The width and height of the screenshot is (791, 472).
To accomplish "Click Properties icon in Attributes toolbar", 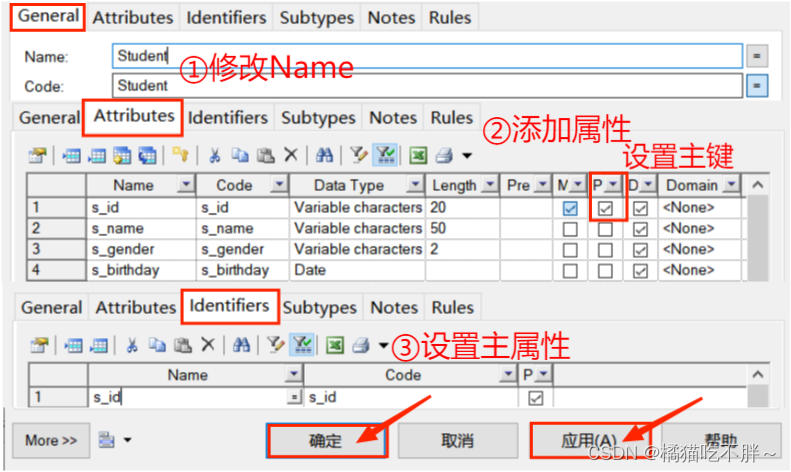I will (x=38, y=155).
